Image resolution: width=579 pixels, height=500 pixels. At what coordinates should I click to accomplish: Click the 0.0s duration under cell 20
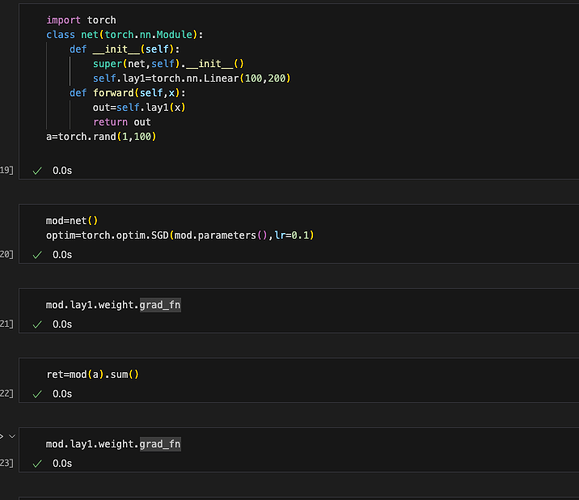pyautogui.click(x=62, y=255)
